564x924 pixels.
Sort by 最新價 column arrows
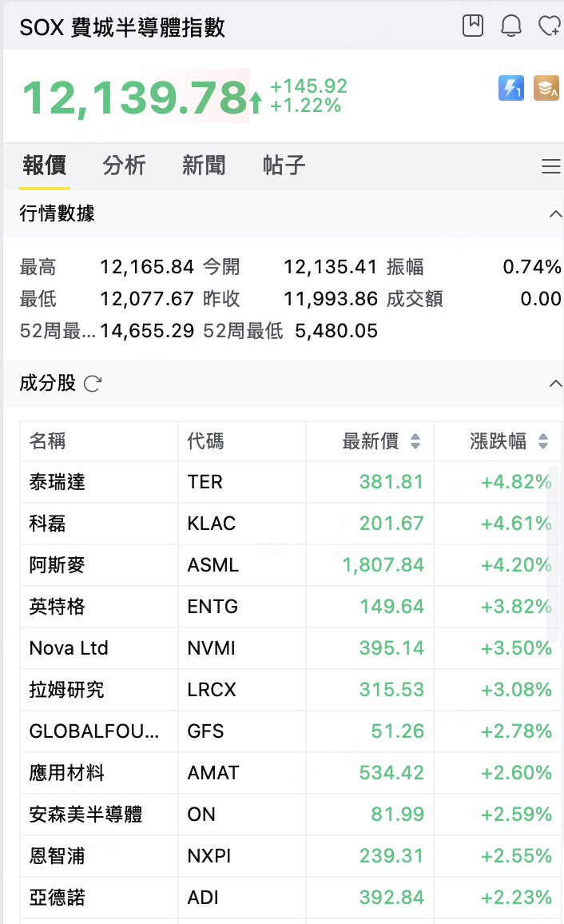[415, 440]
